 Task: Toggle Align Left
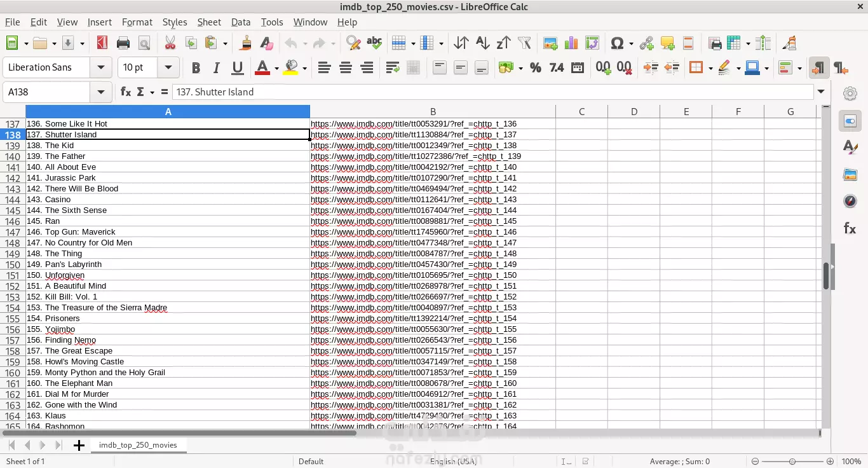pyautogui.click(x=325, y=67)
